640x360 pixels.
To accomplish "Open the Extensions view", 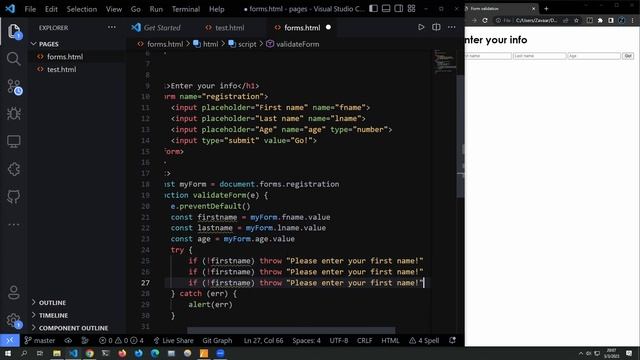I will [x=13, y=169].
